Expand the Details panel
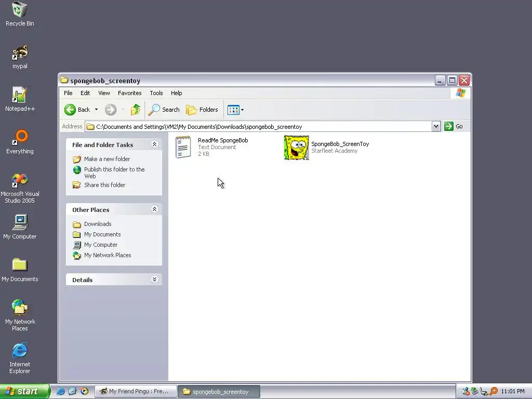The height and width of the screenshot is (399, 532). tap(154, 279)
